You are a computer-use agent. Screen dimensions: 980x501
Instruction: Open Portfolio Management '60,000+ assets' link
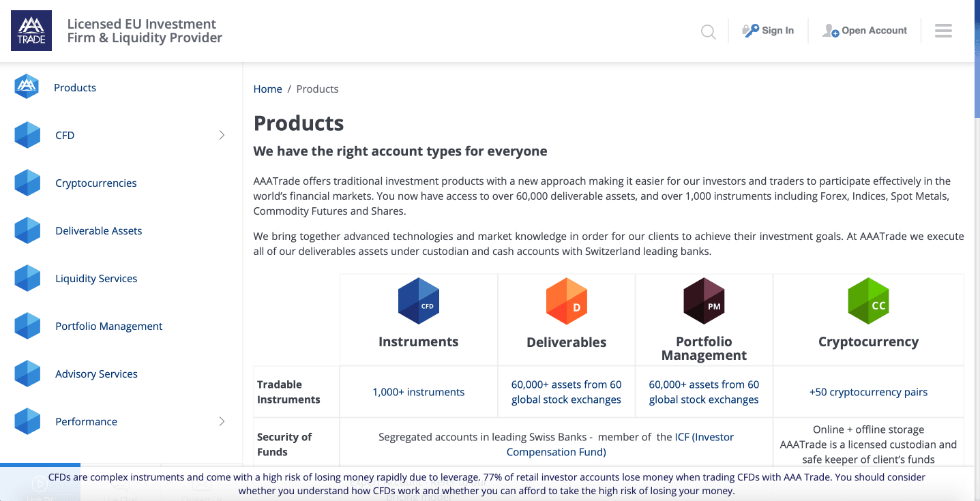point(704,392)
